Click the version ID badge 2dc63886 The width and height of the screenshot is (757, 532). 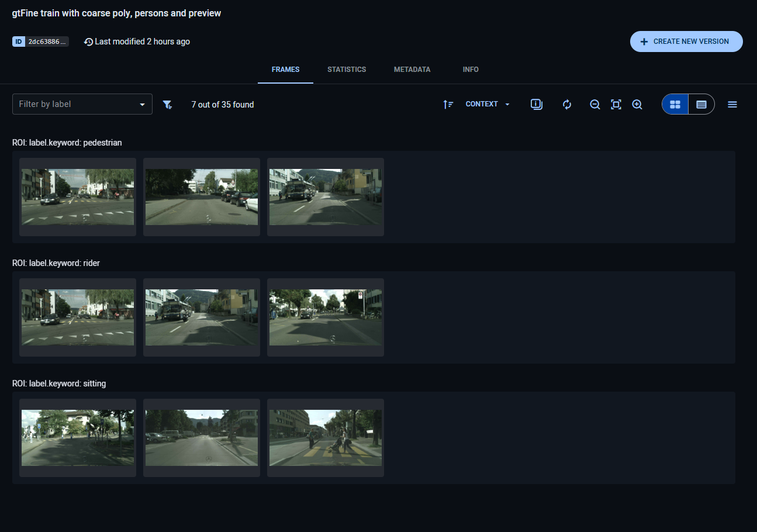40,42
